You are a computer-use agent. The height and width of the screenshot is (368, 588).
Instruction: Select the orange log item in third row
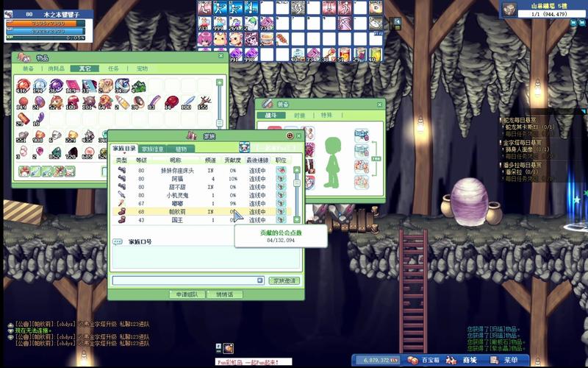coord(24,118)
